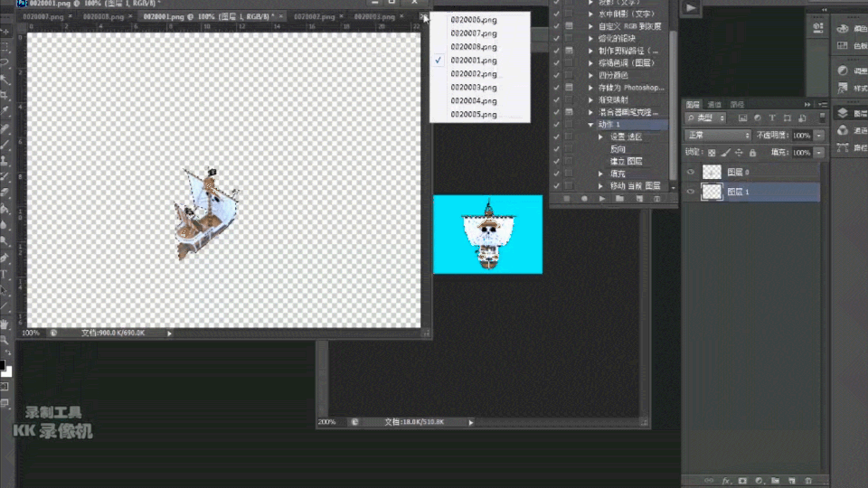Screen dimensions: 868x488
Task: Open the 填充 fill slider arrow in Layers
Action: coord(819,152)
